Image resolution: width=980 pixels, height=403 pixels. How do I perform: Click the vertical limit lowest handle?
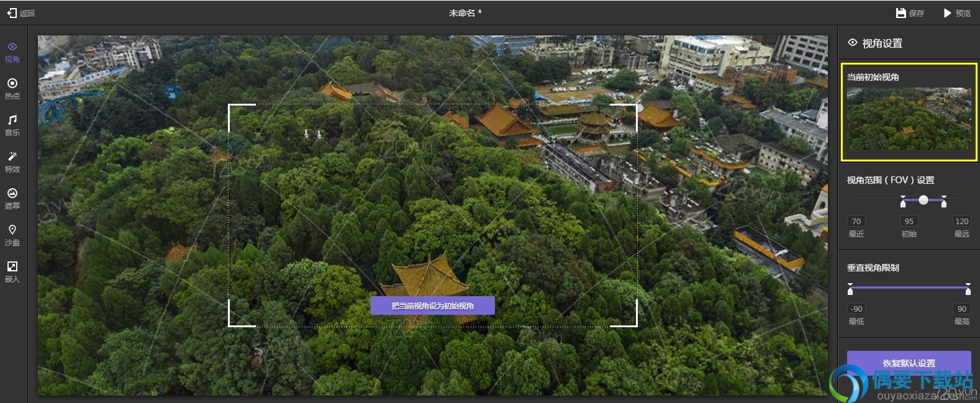(850, 289)
